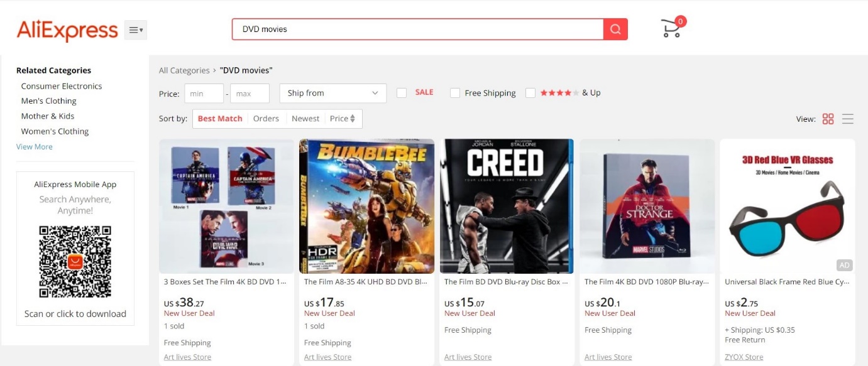Click the AliExpress app QR code
Viewport: 868px width, 366px height.
coord(75,261)
